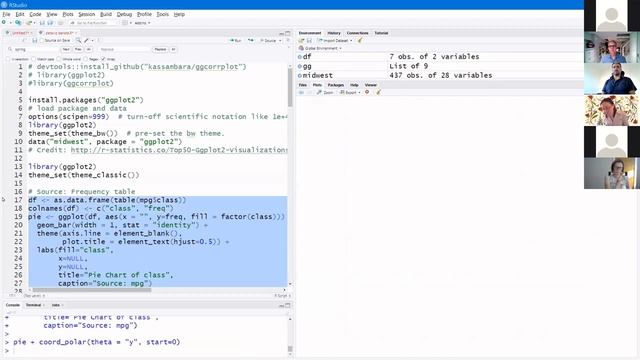640x360 pixels.
Task: Toggle the Wrap checkbox
Action: [x=103, y=59]
